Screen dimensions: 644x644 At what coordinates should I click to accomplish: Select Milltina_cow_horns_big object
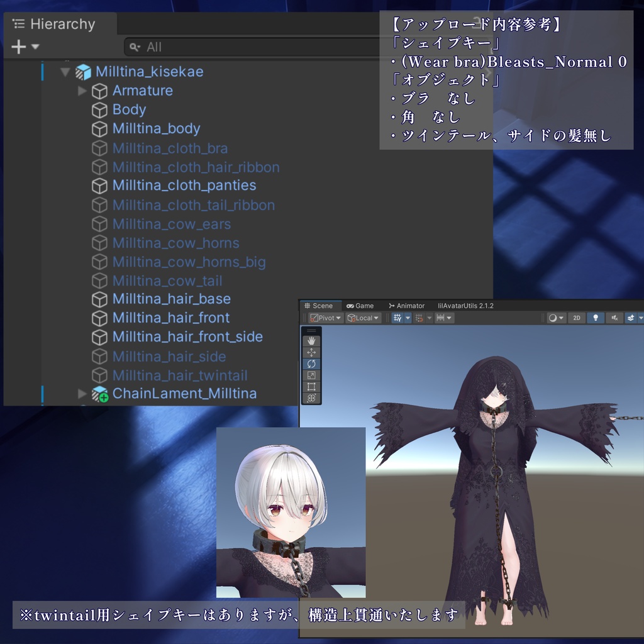coord(189,262)
